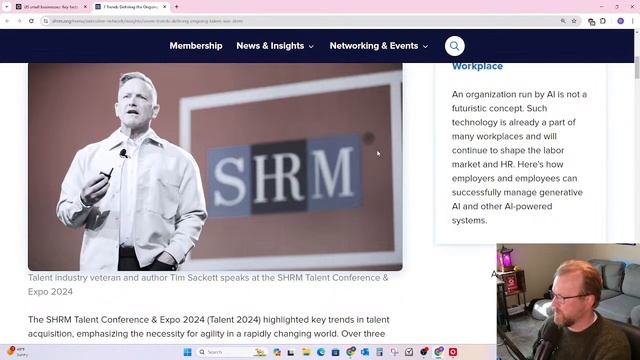Viewport: 640px width, 360px height.
Task: Click the zoom magnifier icon in address bar
Action: 563,21
